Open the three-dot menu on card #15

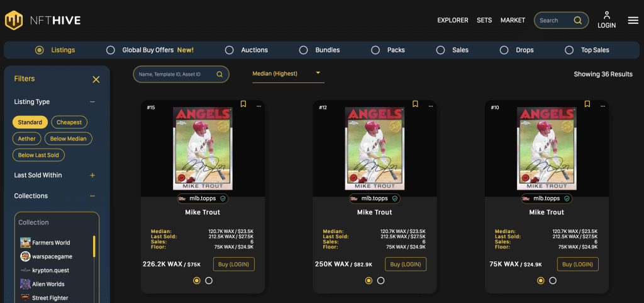point(258,106)
